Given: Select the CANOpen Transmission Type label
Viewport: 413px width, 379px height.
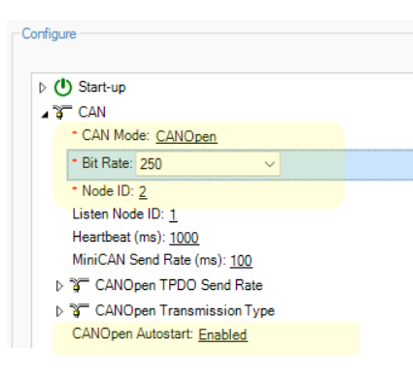Looking at the screenshot, I should pyautogui.click(x=185, y=311).
